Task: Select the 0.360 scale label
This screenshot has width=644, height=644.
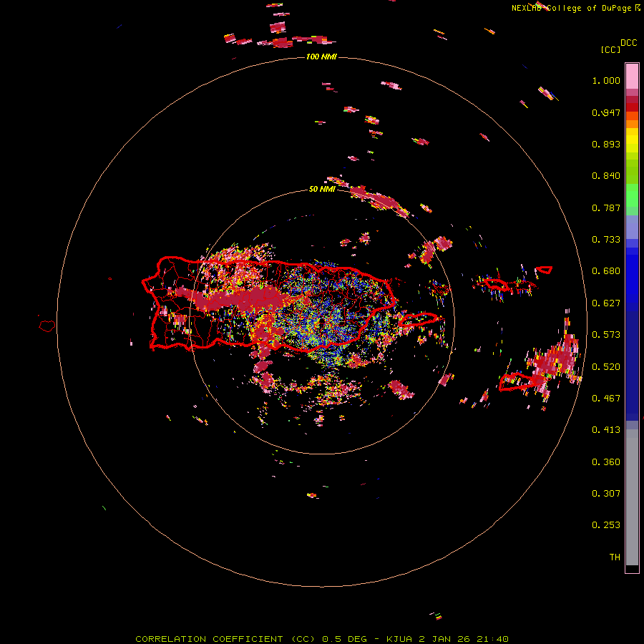Action: click(x=606, y=462)
